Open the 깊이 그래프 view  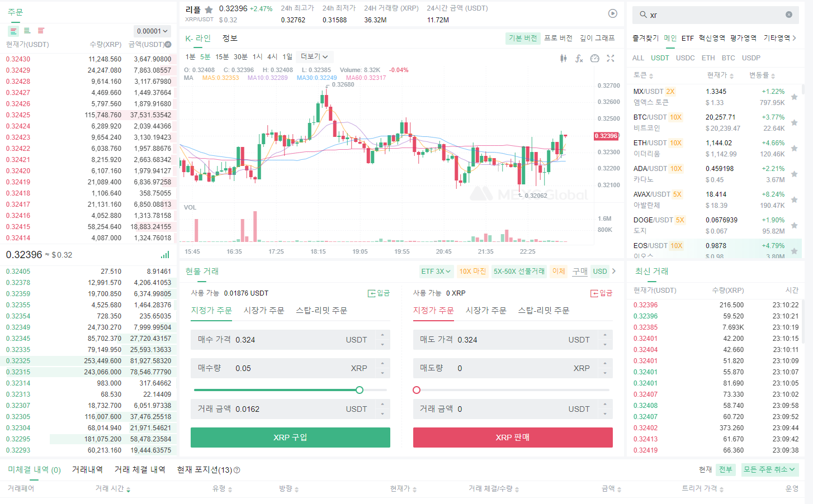pos(597,38)
